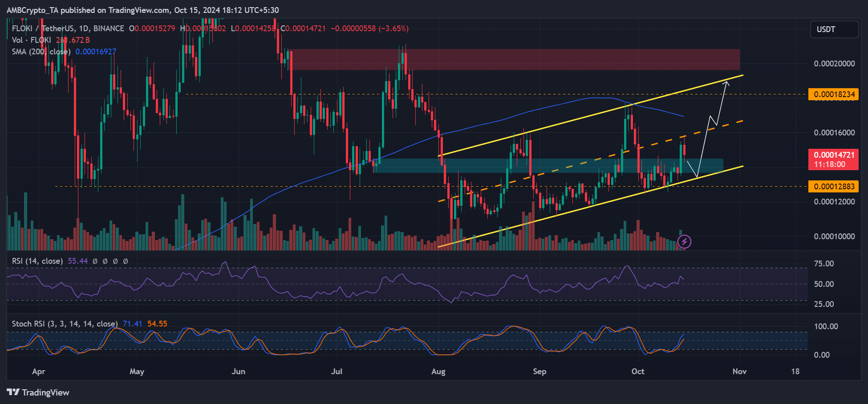Click the FLOKI / TetherUS symbol title
Screen dimensions: 868x404
coord(68,29)
